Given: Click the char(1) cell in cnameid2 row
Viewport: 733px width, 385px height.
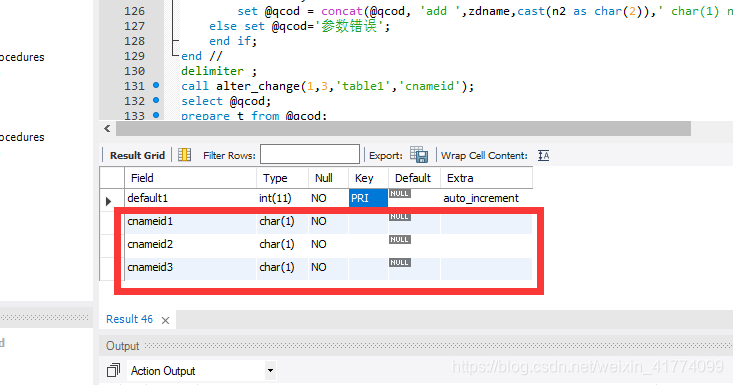Looking at the screenshot, I should (x=282, y=244).
